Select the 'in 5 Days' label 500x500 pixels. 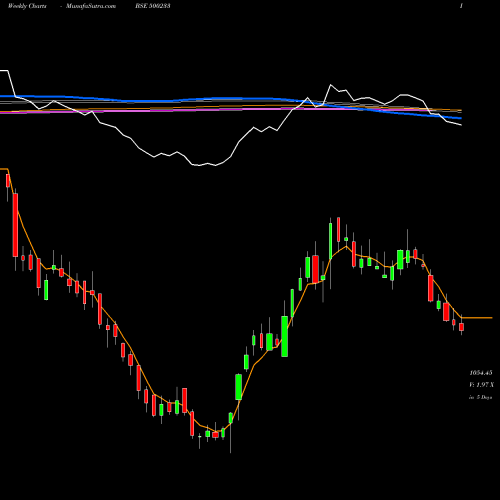pyautogui.click(x=480, y=397)
